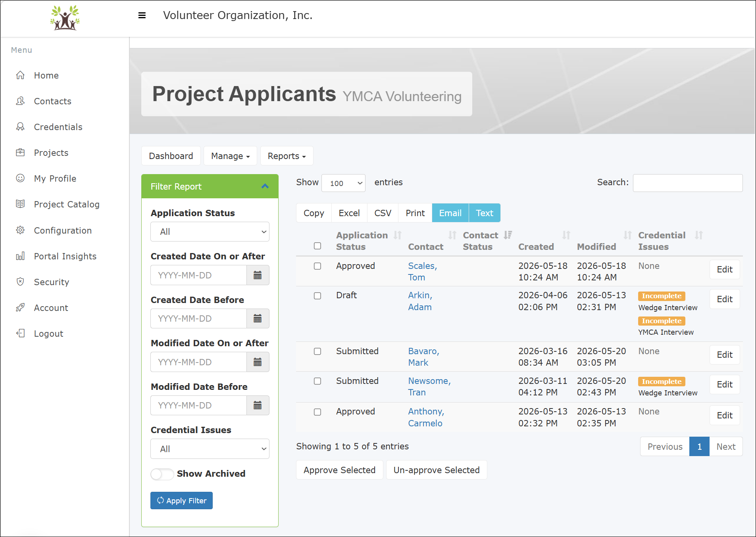Check the Arkin, Adam row checkbox

(x=317, y=296)
